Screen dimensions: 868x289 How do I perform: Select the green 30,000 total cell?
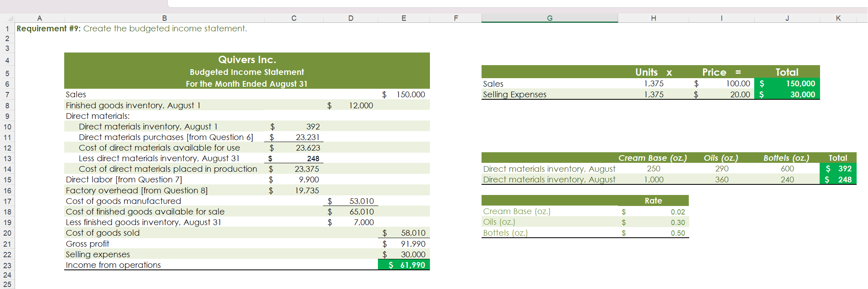pyautogui.click(x=787, y=94)
